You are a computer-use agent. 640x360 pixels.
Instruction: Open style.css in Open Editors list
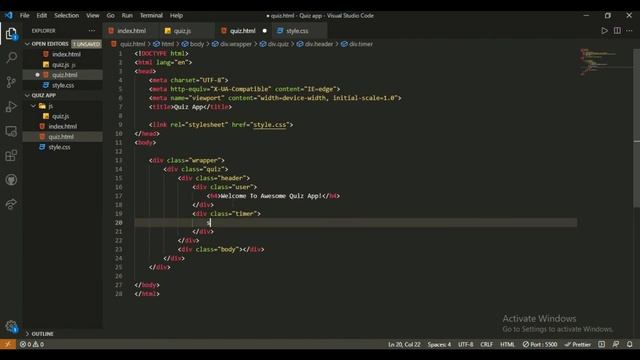tap(62, 85)
